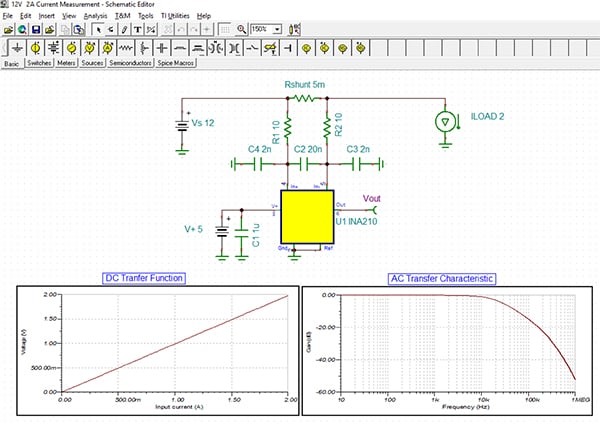The height and width of the screenshot is (429, 600).
Task: Pick the Potentiometer component icon
Action: tap(143, 48)
